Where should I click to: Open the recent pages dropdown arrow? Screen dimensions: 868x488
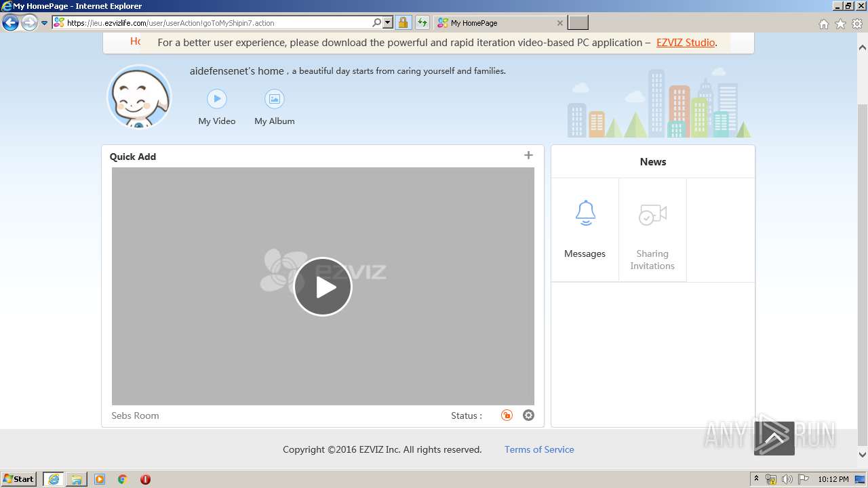coord(45,23)
